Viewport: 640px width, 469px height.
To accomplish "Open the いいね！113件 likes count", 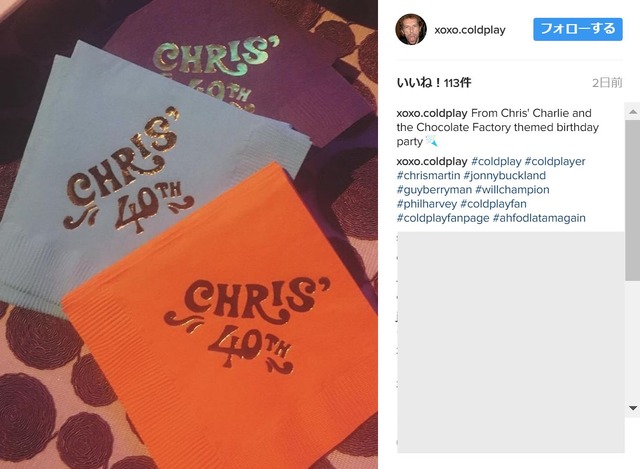I will [x=434, y=83].
